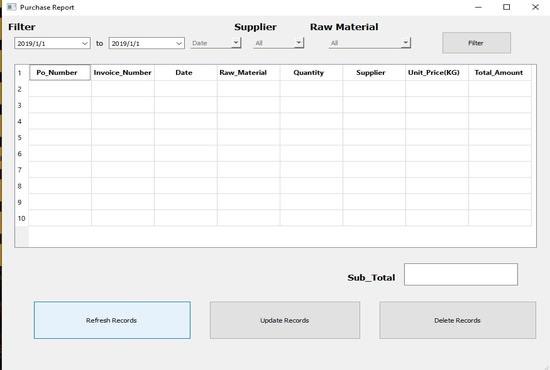Viewport: 550px width, 370px height.
Task: Select row header 7
Action: click(x=22, y=170)
